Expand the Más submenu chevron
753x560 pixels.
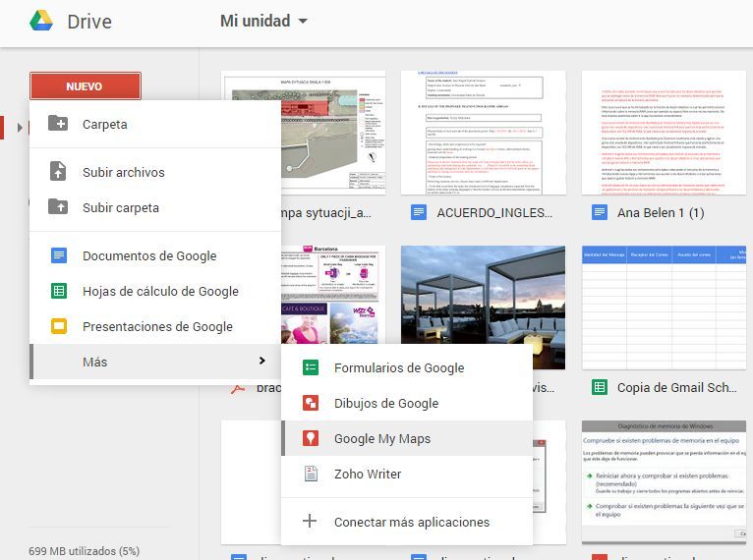[261, 361]
